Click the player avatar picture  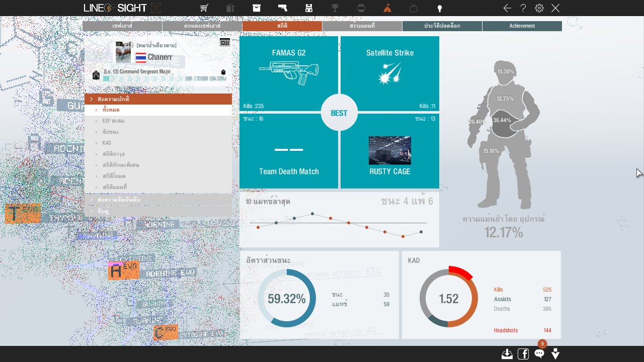[x=123, y=52]
